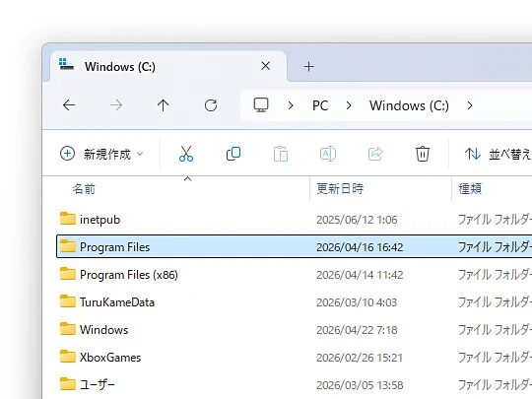Go back with the left arrow button

tap(69, 105)
